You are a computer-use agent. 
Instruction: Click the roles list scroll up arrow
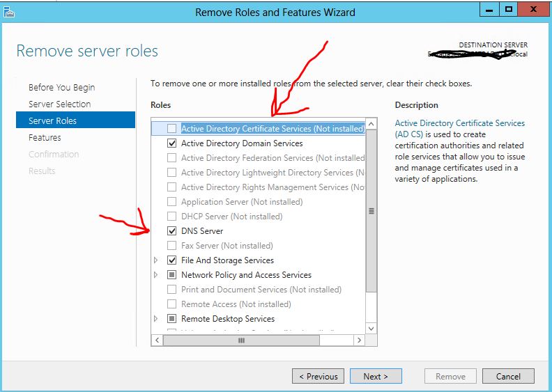371,124
